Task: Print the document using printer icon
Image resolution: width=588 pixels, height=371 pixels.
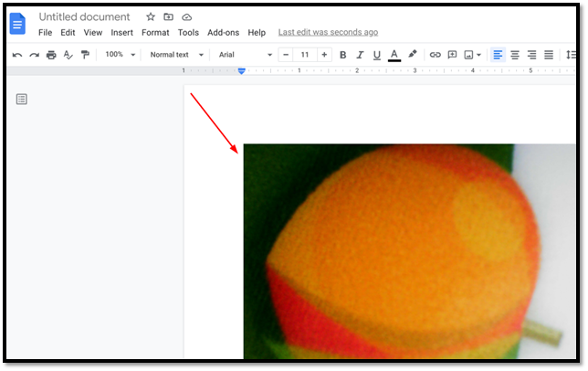Action: [51, 55]
